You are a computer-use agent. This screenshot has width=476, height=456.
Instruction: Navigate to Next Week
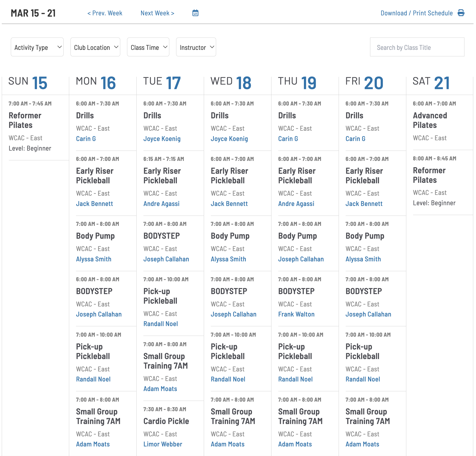tap(157, 13)
